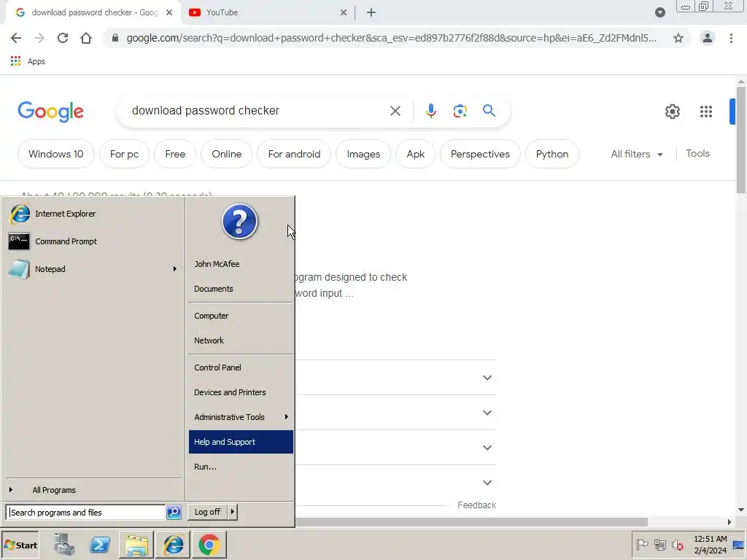Start Google voice search with microphone
Image resolution: width=747 pixels, height=560 pixels.
[430, 111]
